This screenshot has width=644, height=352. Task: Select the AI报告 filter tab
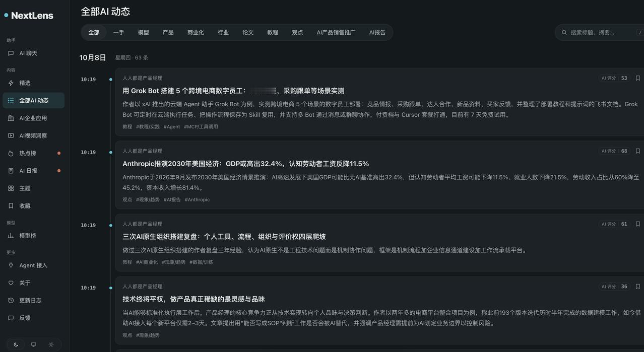click(377, 32)
